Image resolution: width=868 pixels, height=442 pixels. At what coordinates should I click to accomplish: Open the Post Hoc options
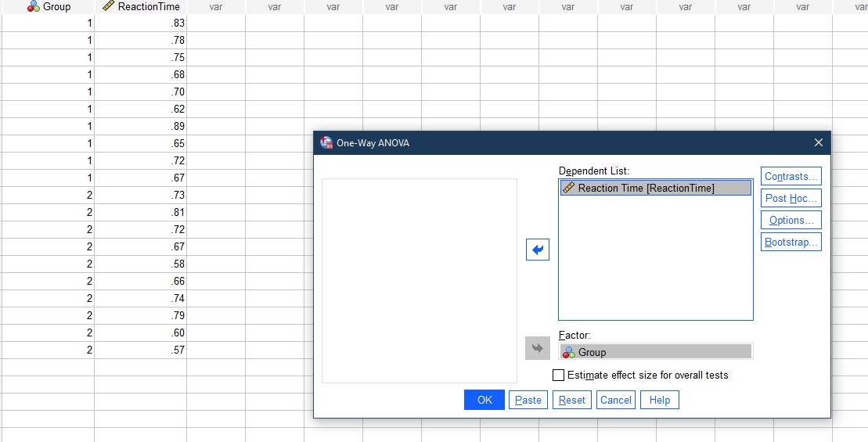pos(791,198)
